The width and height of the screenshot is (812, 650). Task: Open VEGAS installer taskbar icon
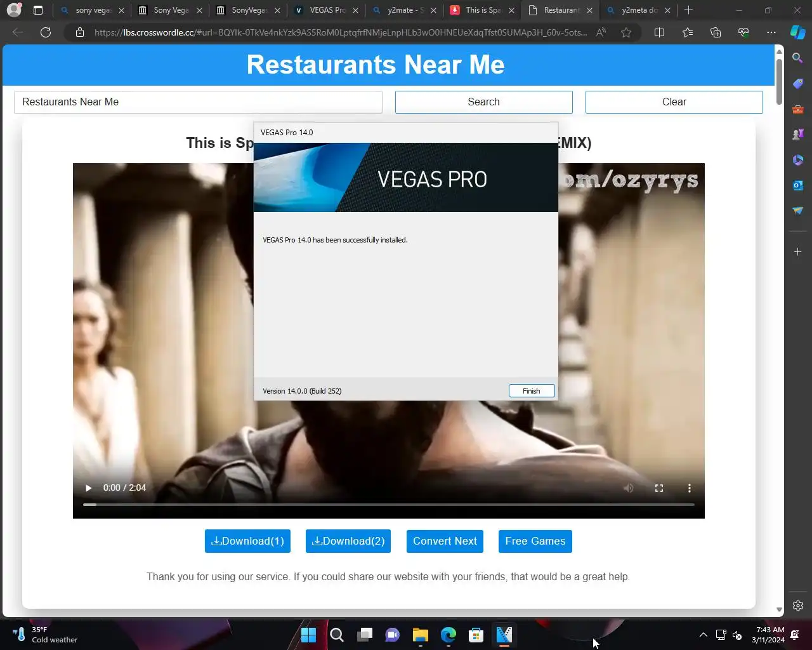click(504, 635)
